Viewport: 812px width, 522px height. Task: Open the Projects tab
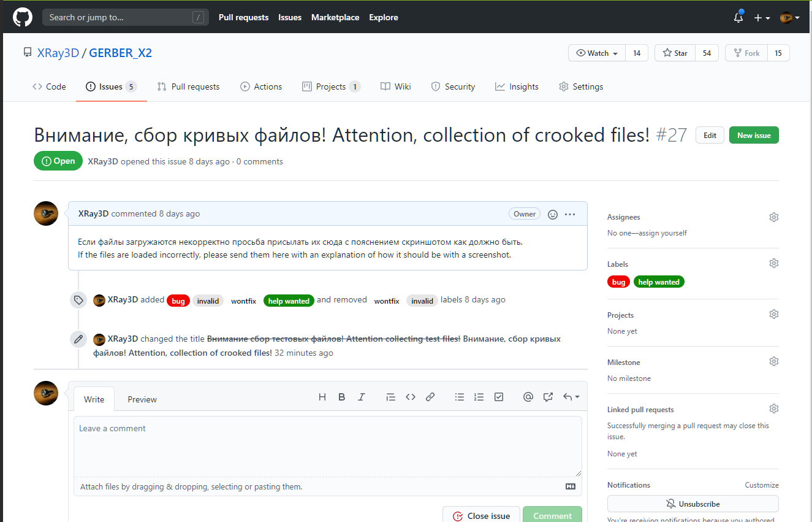tap(331, 86)
